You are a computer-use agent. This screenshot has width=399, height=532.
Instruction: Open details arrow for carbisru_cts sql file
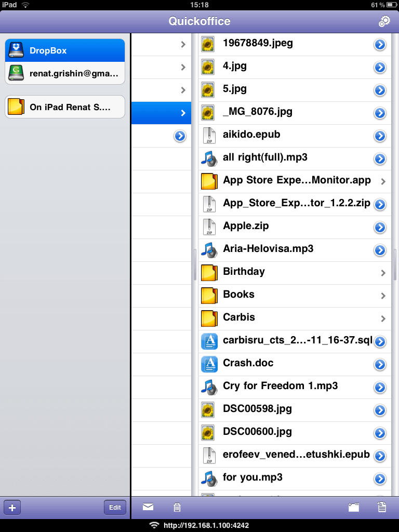point(380,341)
